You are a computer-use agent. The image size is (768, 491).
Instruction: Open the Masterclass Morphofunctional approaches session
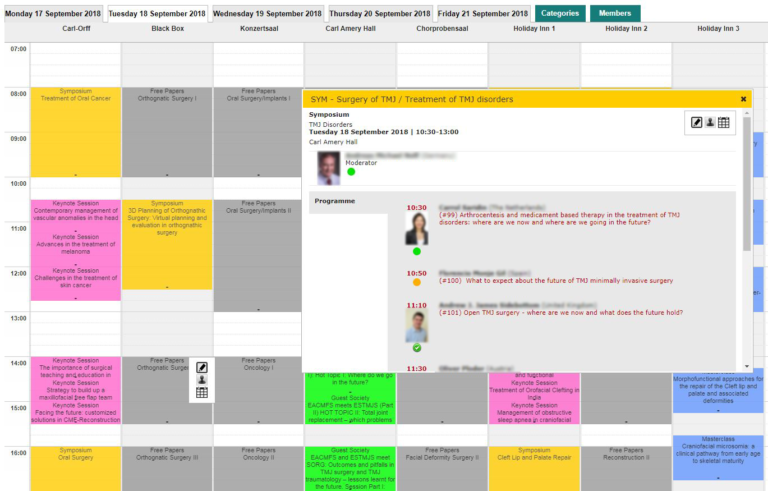tap(718, 391)
